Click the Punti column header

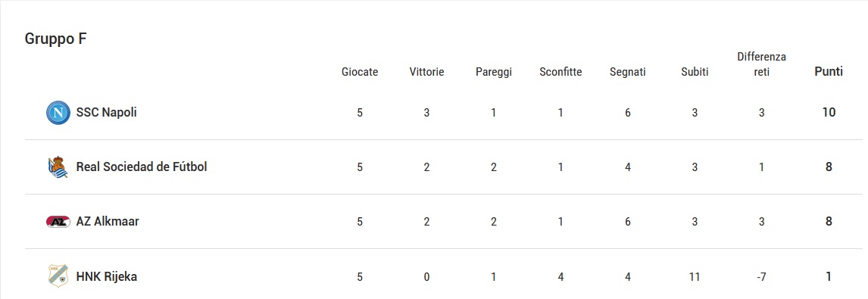tap(829, 71)
